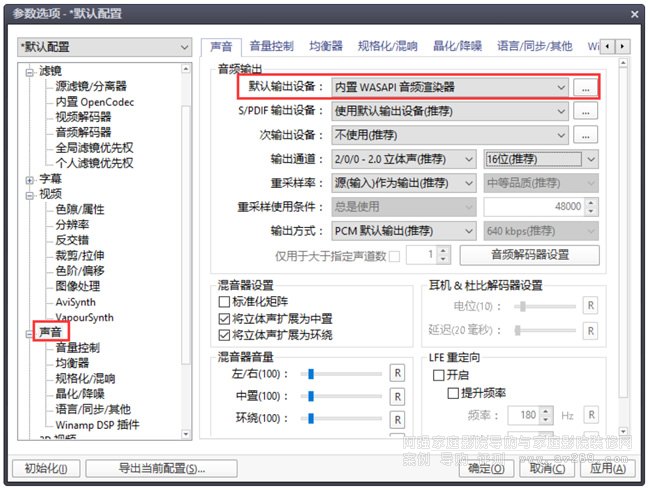Click the browse button beside 默认输出设备
The image size is (650, 490).
click(x=585, y=87)
